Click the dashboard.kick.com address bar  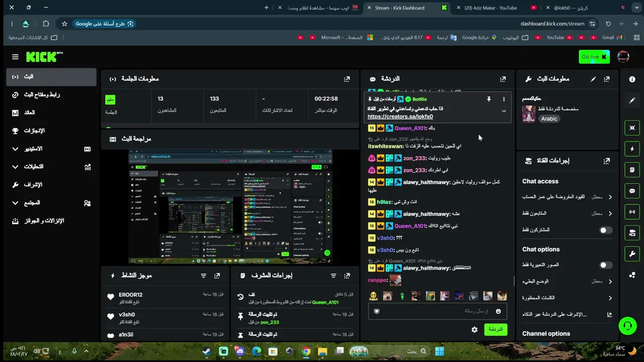coord(552,24)
